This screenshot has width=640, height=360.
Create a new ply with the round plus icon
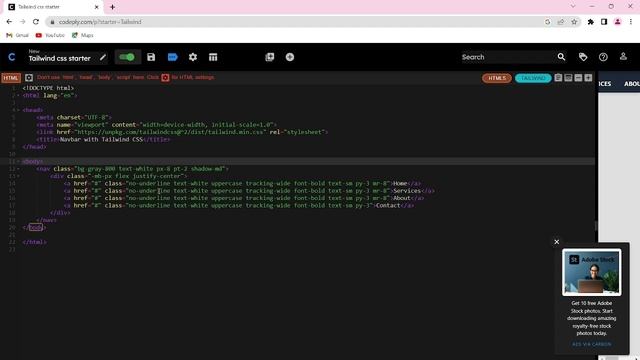tap(290, 57)
